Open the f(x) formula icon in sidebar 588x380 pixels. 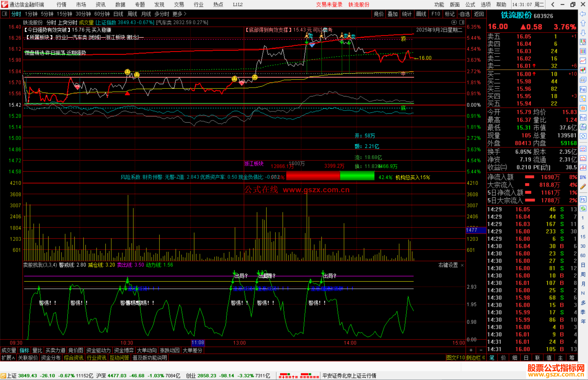(x=583, y=127)
